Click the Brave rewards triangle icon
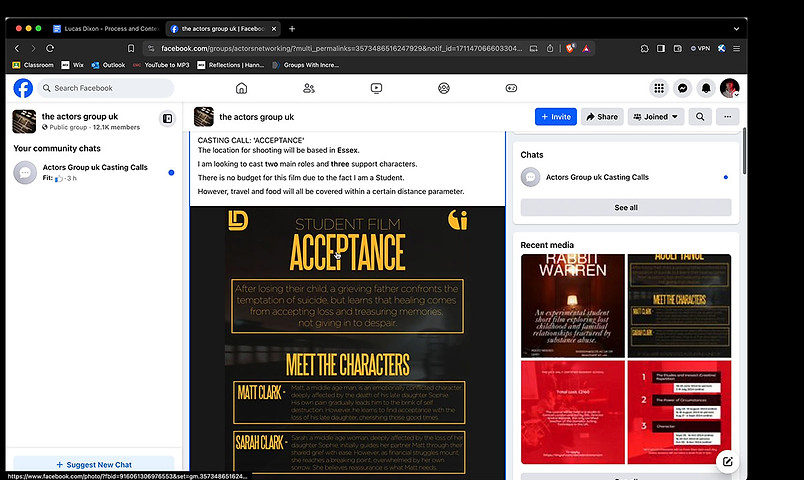 tap(586, 48)
